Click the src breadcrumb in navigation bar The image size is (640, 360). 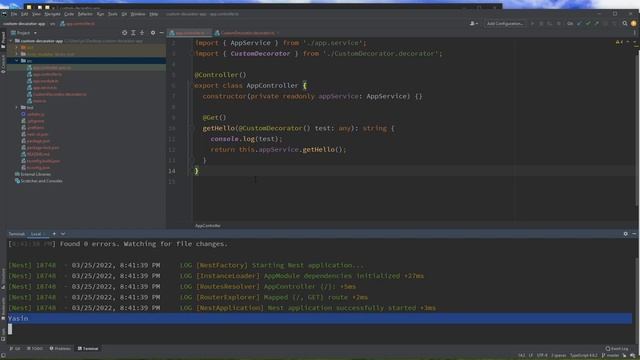pyautogui.click(x=52, y=24)
